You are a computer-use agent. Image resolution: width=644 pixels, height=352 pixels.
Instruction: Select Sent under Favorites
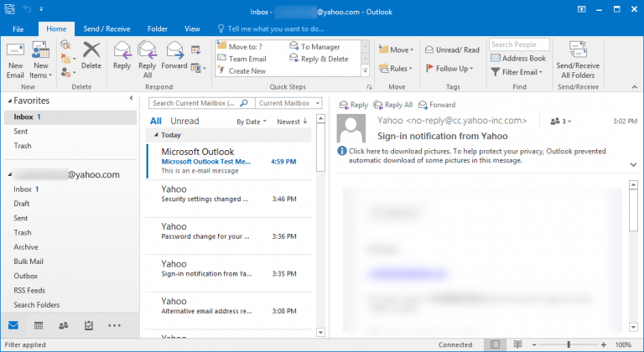pos(20,131)
